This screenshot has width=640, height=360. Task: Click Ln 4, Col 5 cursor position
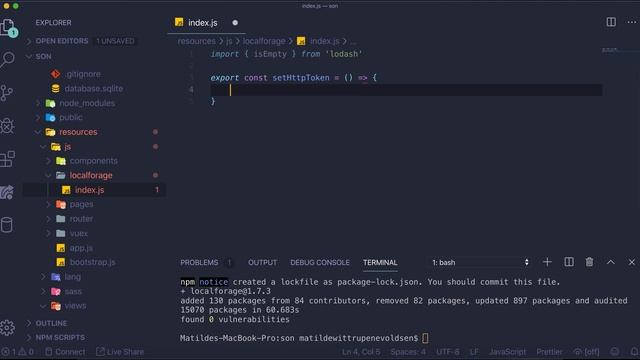pos(361,352)
